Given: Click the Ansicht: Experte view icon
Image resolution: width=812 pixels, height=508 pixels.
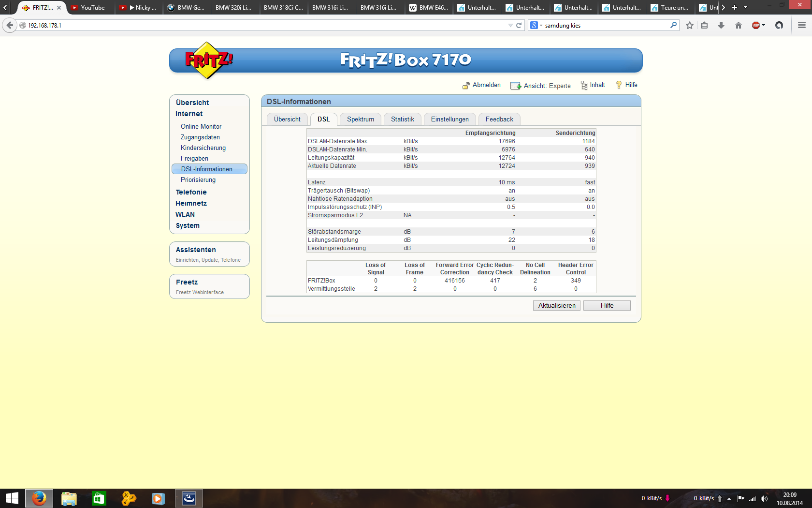Looking at the screenshot, I should 516,86.
